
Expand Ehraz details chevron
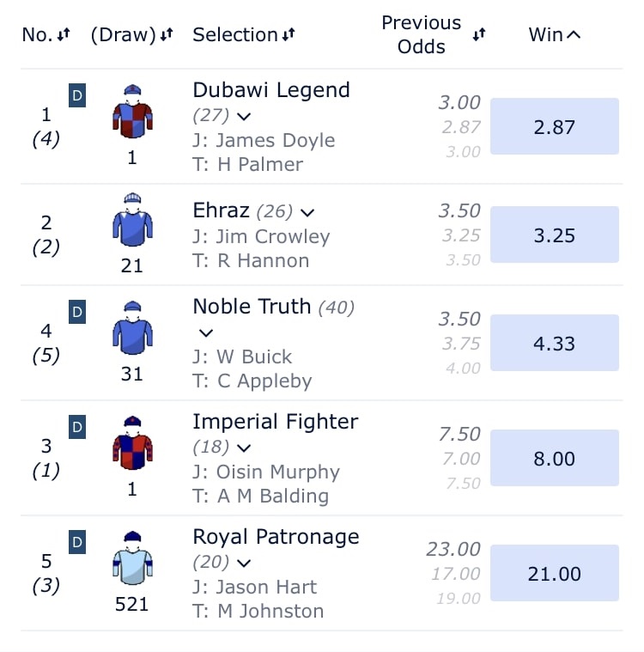pyautogui.click(x=307, y=211)
